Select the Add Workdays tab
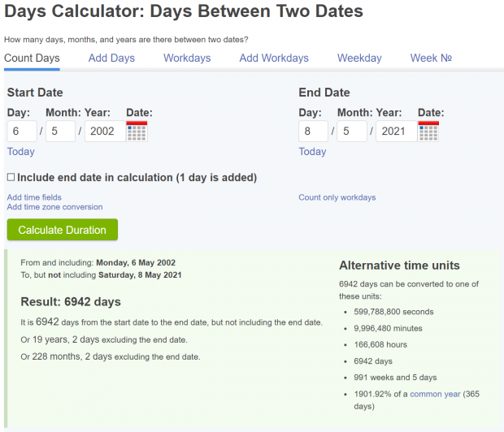This screenshot has height=432, width=504. click(274, 58)
